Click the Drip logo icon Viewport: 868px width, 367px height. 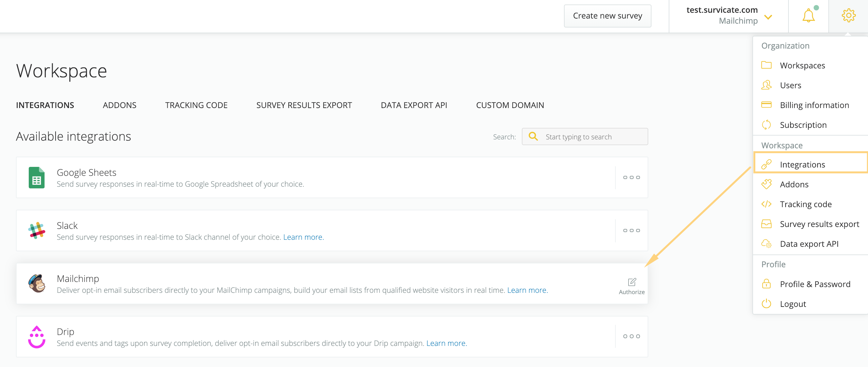tap(36, 337)
